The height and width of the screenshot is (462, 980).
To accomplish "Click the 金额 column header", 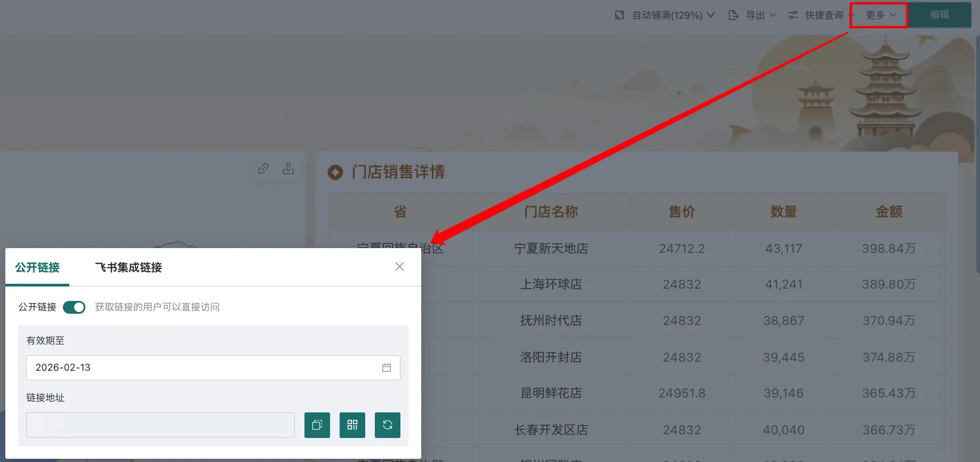I will [x=889, y=212].
